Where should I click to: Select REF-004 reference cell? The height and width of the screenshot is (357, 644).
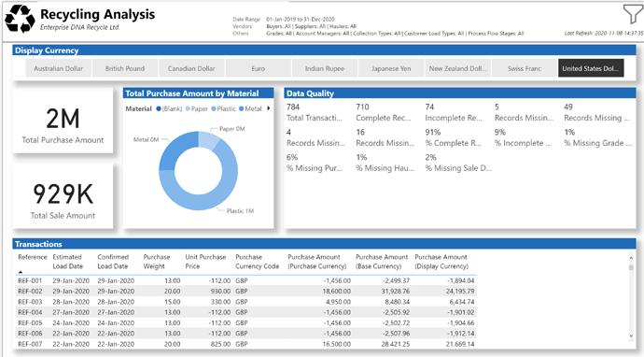(x=30, y=312)
